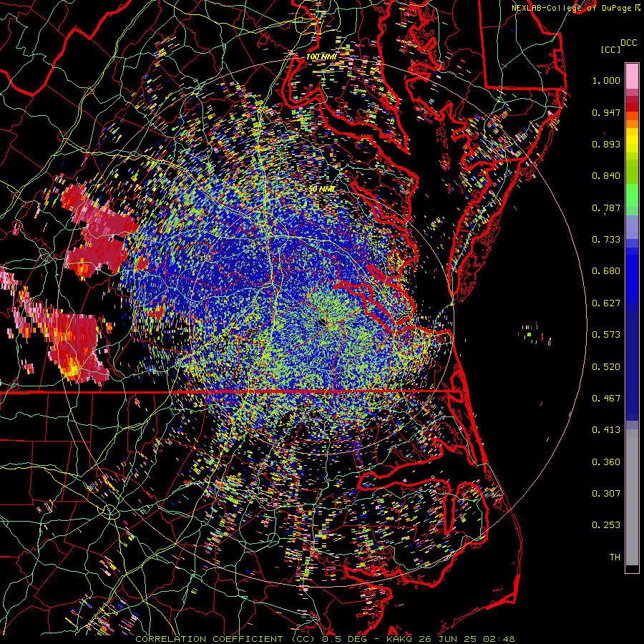Click the 0.360 legend value
This screenshot has width=644, height=644.
[606, 462]
